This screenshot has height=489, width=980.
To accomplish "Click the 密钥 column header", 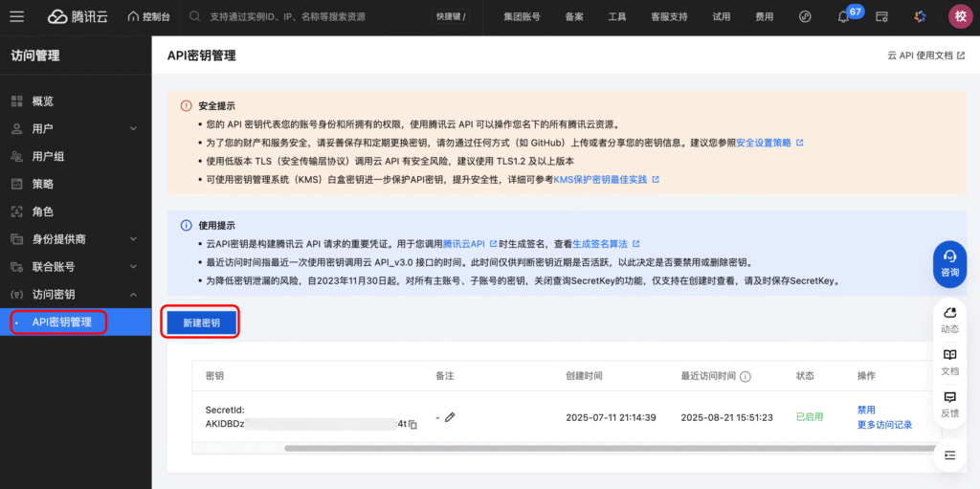I will [x=214, y=376].
